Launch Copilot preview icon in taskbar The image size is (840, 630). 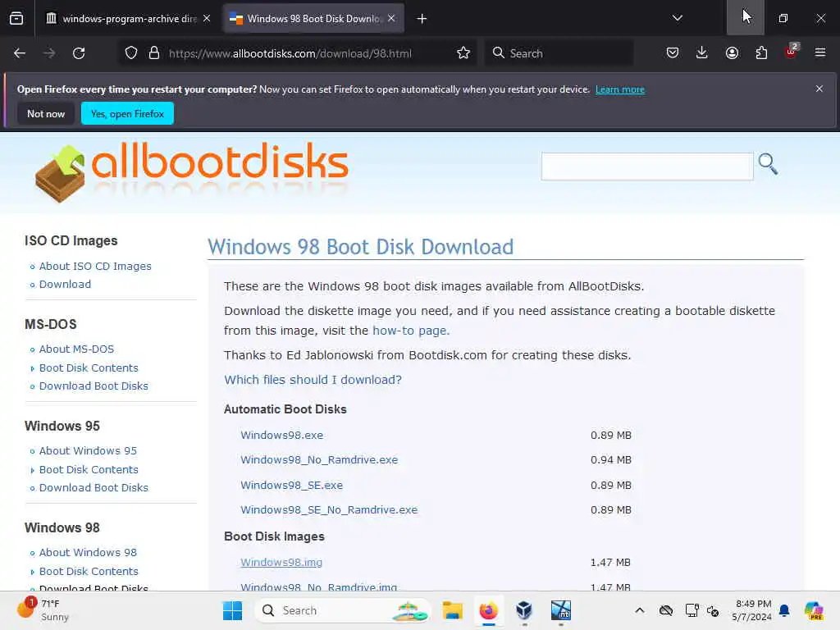tap(814, 610)
